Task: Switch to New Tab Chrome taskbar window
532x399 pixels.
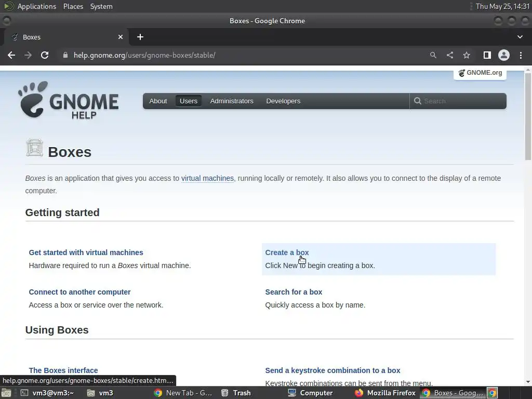Action: [183, 393]
